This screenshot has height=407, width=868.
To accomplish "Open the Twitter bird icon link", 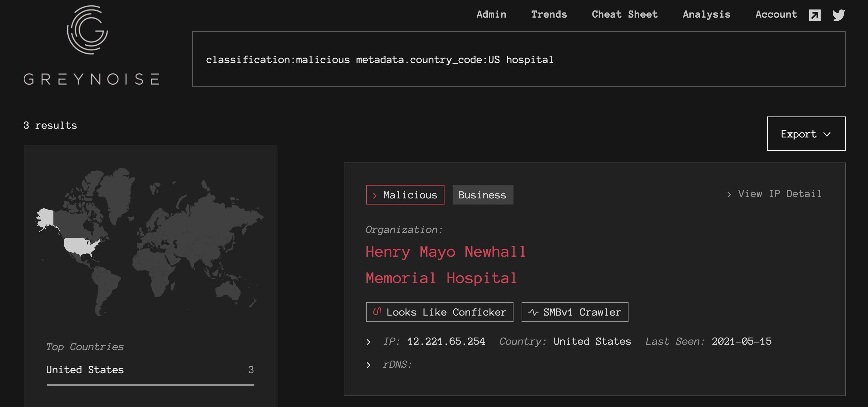I will [x=839, y=15].
